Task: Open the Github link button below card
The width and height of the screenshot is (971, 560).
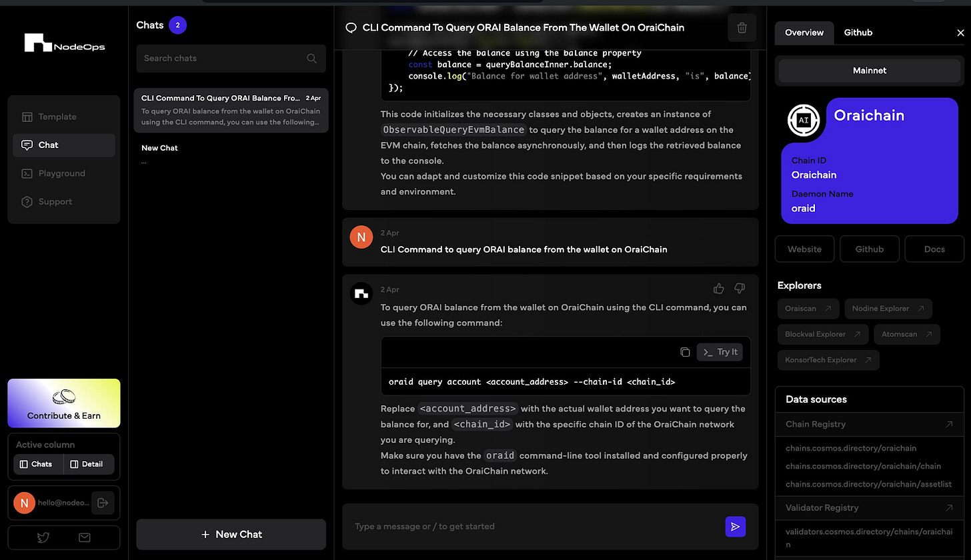Action: click(x=870, y=249)
